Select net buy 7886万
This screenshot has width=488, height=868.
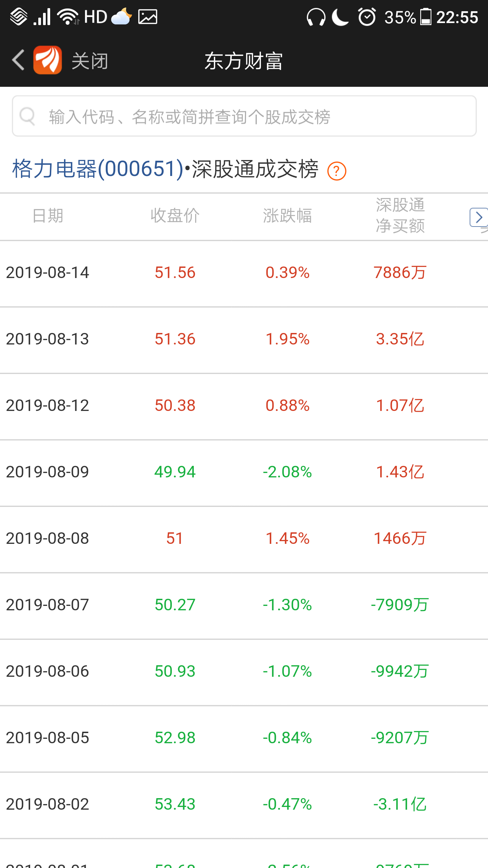point(400,273)
